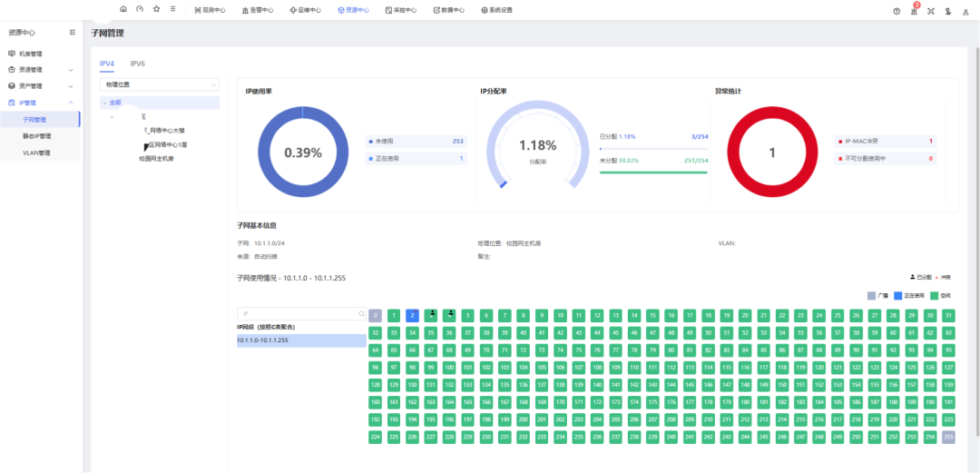The width and height of the screenshot is (980, 473).
Task: Expand the 资产管理 sidebar menu
Action: [72, 86]
